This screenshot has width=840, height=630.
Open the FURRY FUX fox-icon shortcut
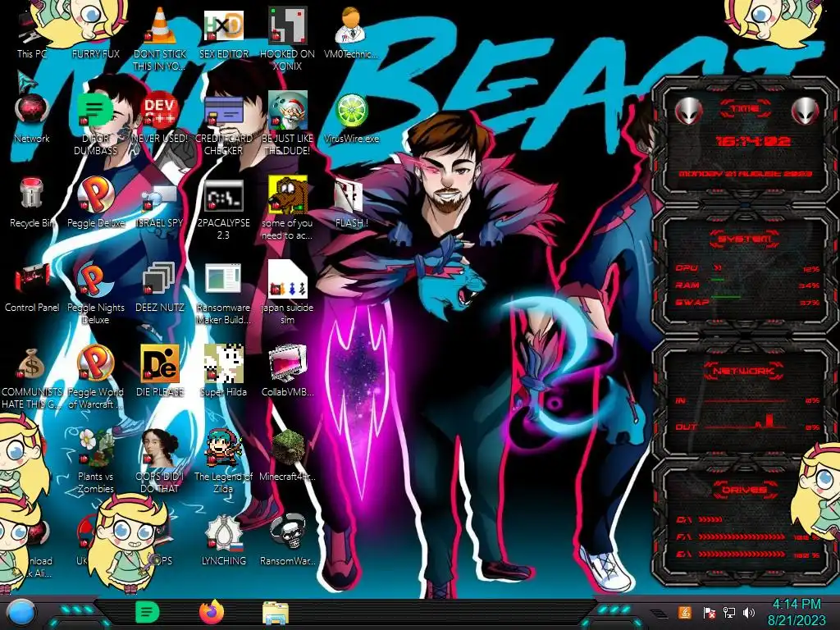click(x=95, y=33)
